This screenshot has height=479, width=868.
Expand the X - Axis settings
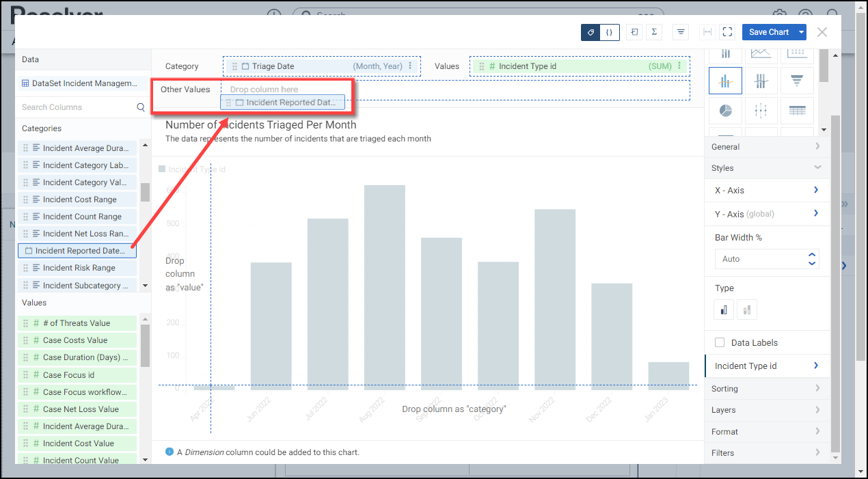point(766,191)
